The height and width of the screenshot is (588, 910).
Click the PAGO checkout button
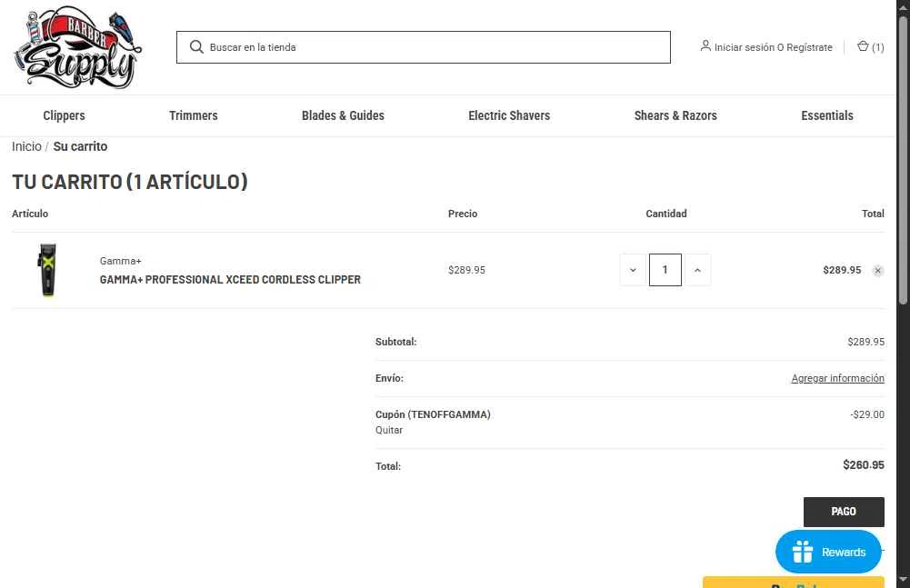coord(844,512)
